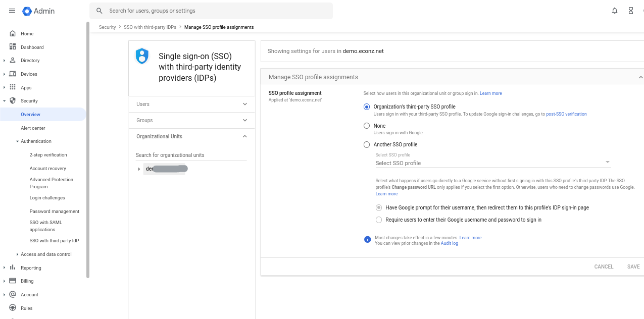Click the search for organizational units field

[191, 155]
